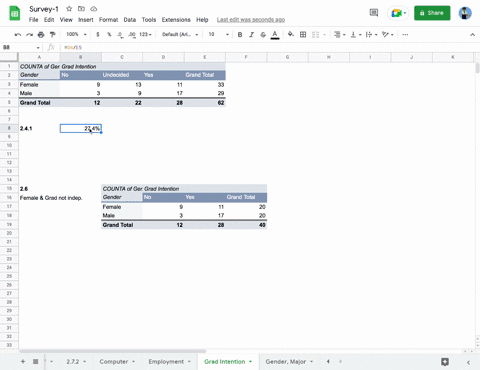Viewport: 480px width, 370px height.
Task: Hide the menus with collapse chevron
Action: pyautogui.click(x=472, y=35)
